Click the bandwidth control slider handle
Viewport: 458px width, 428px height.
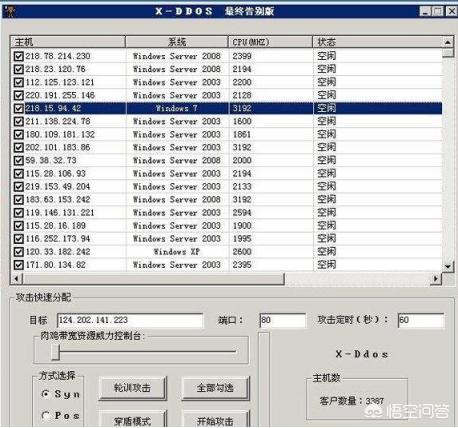coord(55,352)
